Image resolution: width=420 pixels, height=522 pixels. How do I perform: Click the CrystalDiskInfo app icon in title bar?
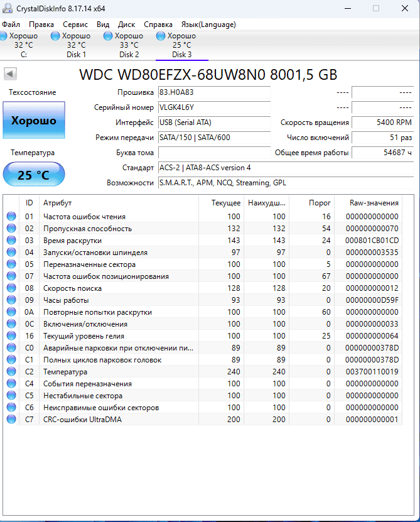coord(8,8)
